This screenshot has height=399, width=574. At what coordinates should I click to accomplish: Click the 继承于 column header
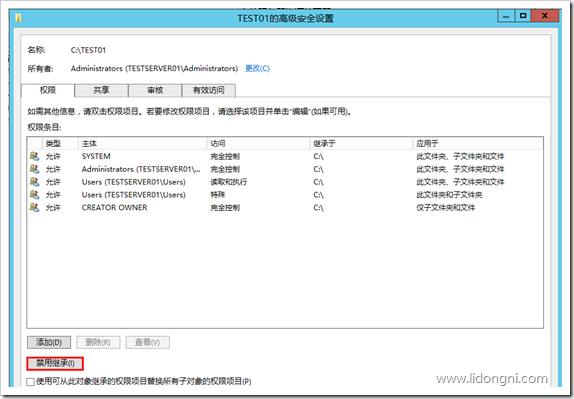[361, 143]
